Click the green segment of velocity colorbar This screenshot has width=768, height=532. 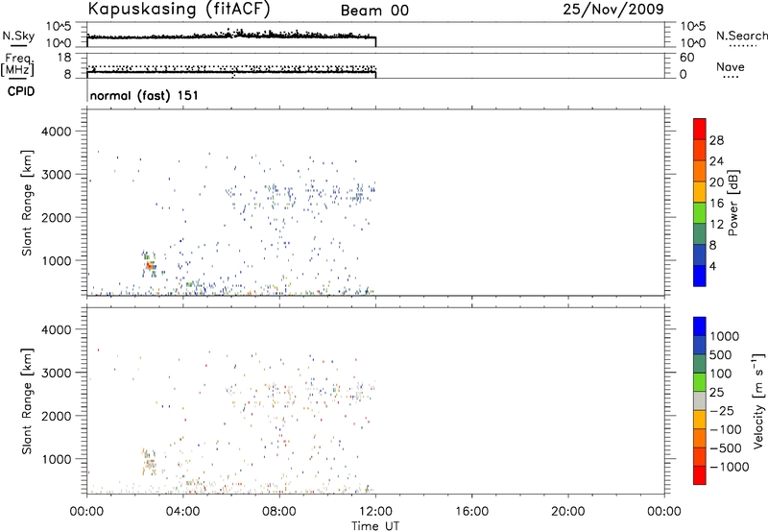click(x=700, y=382)
